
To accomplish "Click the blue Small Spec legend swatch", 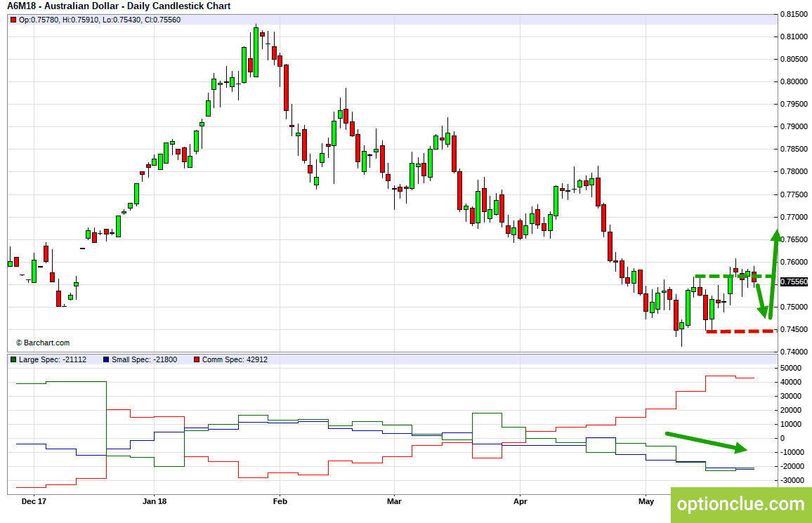I will tap(106, 359).
